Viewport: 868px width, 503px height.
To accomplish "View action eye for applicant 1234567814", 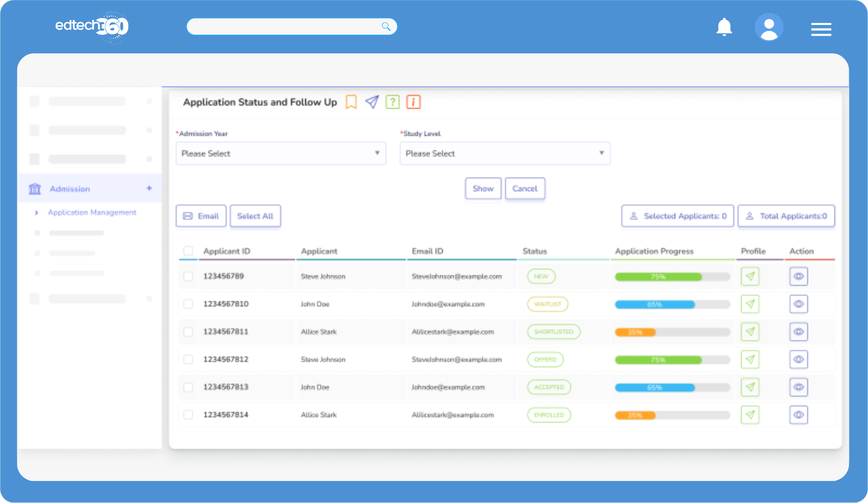I will click(x=799, y=415).
